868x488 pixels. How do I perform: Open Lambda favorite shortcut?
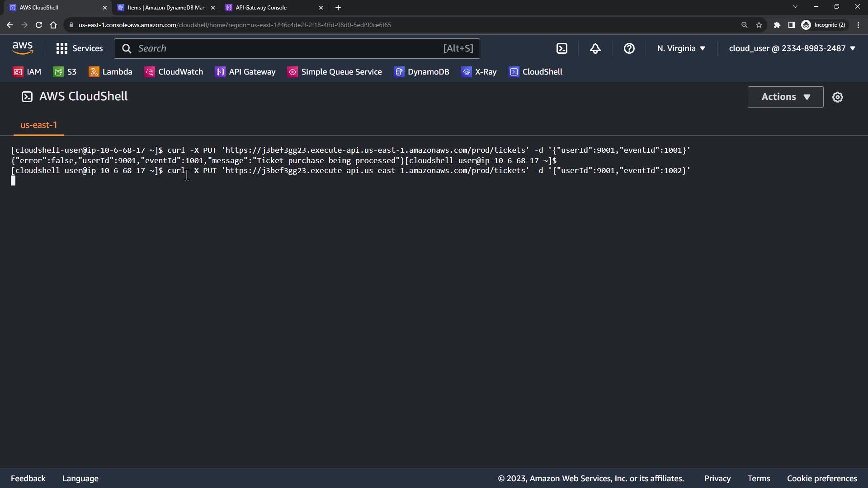pos(111,72)
